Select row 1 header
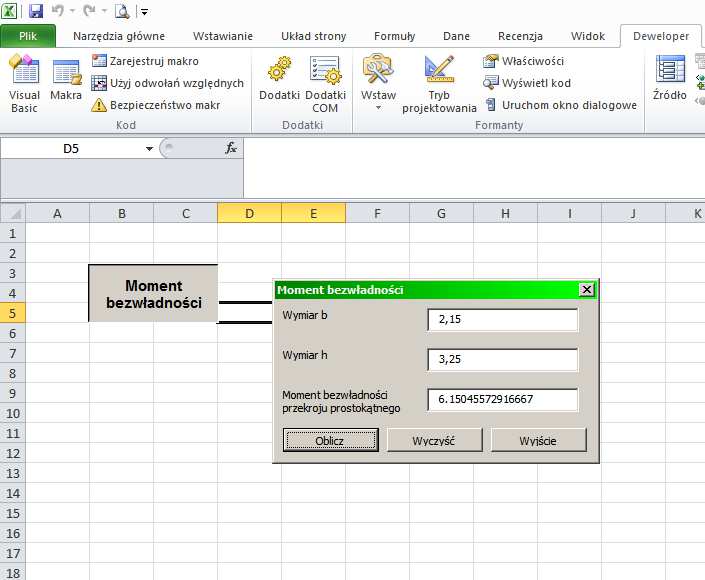Screen dimensions: 705x580 (x=13, y=233)
